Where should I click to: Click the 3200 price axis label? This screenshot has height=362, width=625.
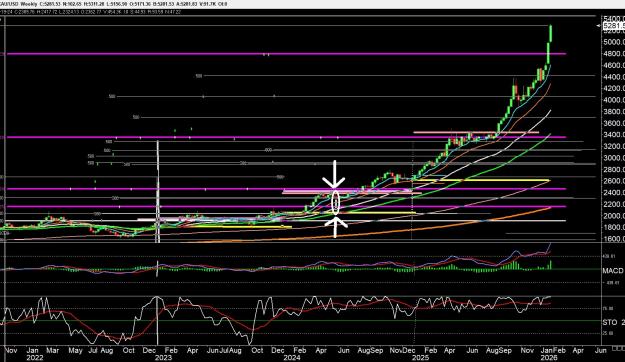tap(614, 146)
